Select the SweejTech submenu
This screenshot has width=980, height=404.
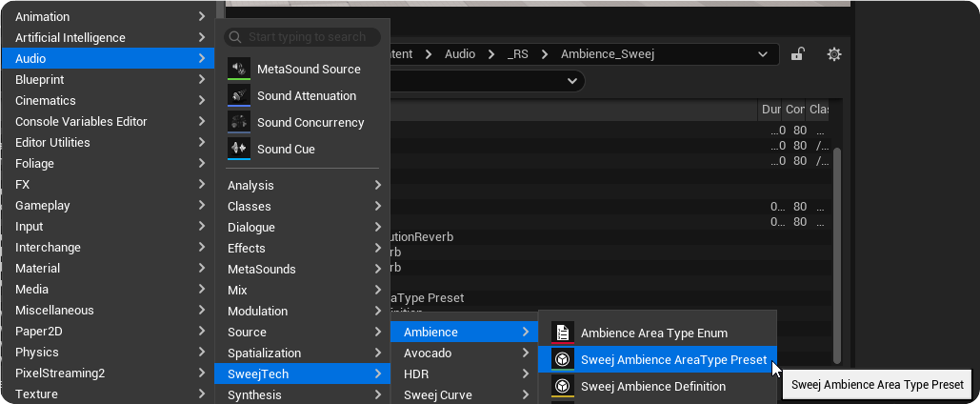click(303, 374)
